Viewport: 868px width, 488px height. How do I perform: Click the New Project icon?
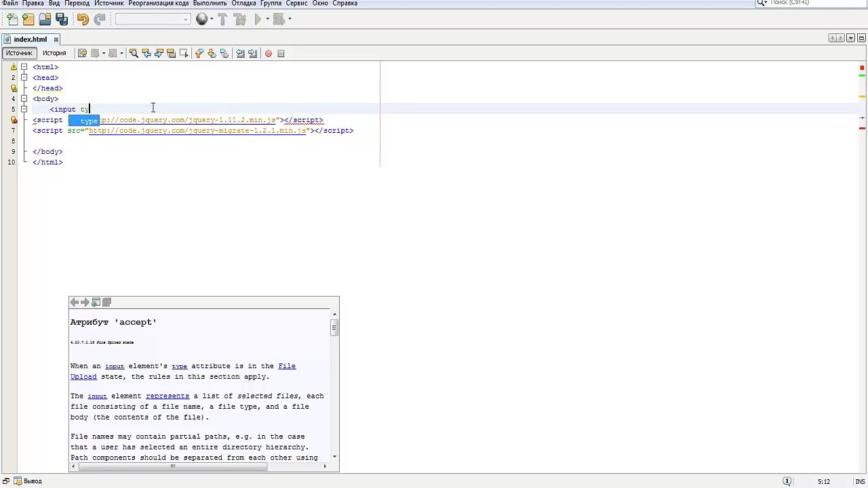pos(28,20)
